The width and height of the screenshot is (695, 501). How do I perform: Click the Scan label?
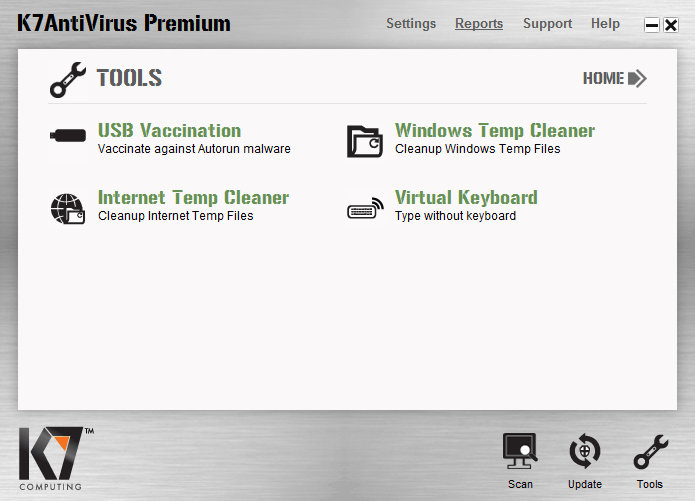point(520,484)
